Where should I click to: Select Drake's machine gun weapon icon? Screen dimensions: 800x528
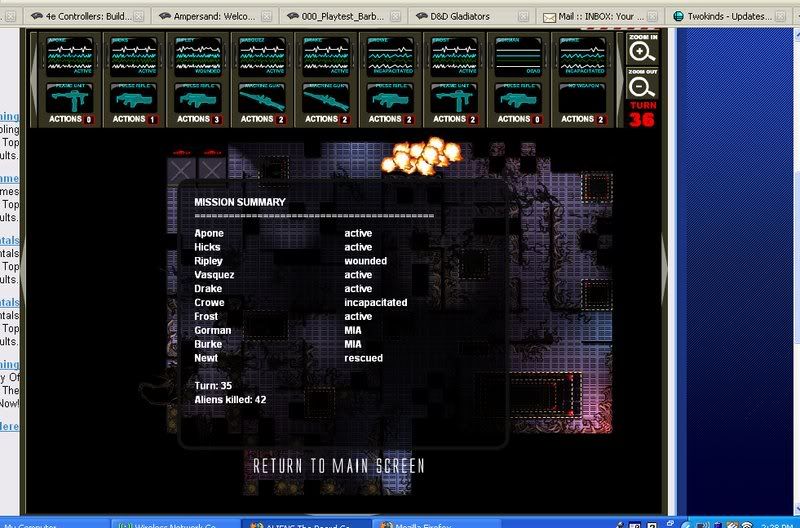click(x=326, y=98)
